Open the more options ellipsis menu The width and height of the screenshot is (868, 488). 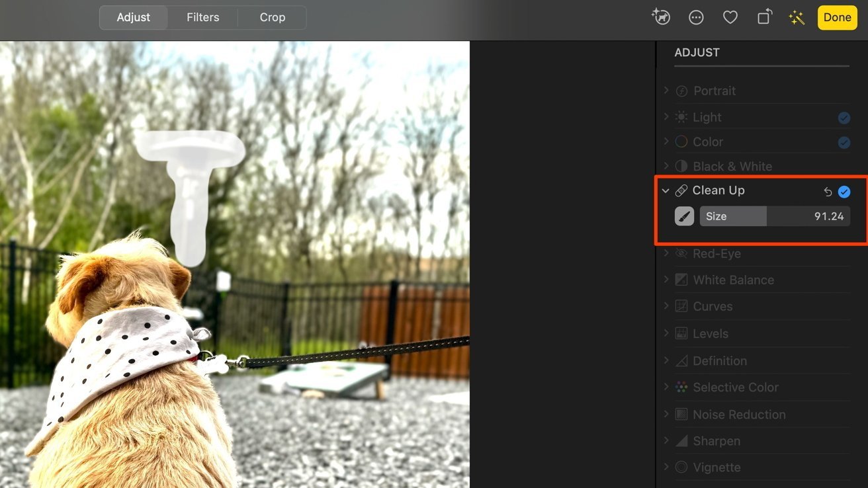pyautogui.click(x=696, y=18)
